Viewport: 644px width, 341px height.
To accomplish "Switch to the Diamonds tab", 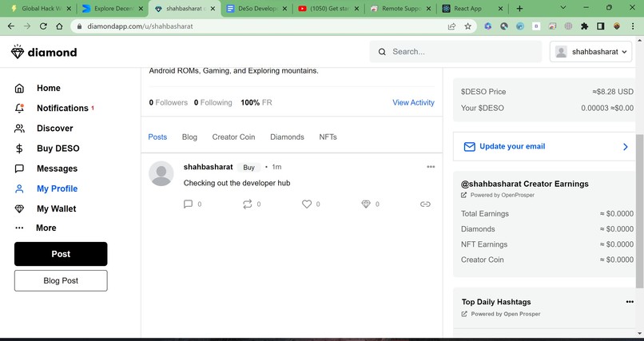I will click(287, 137).
